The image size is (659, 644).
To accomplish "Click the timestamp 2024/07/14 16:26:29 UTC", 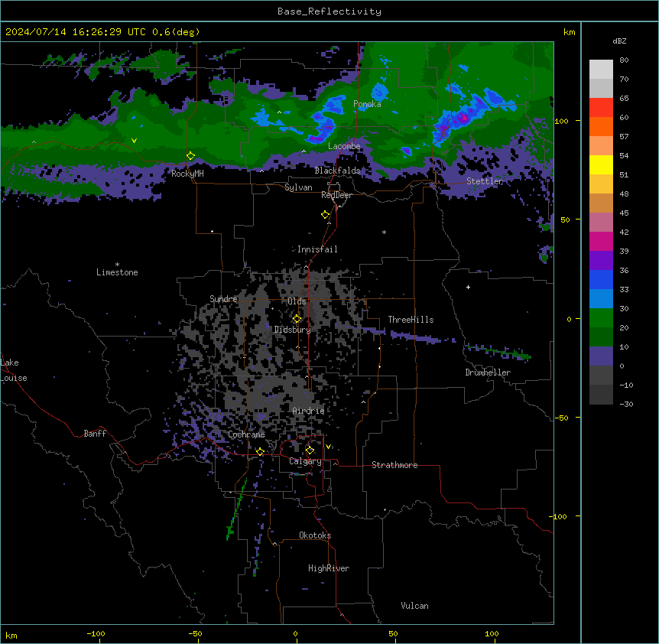I will 75,32.
